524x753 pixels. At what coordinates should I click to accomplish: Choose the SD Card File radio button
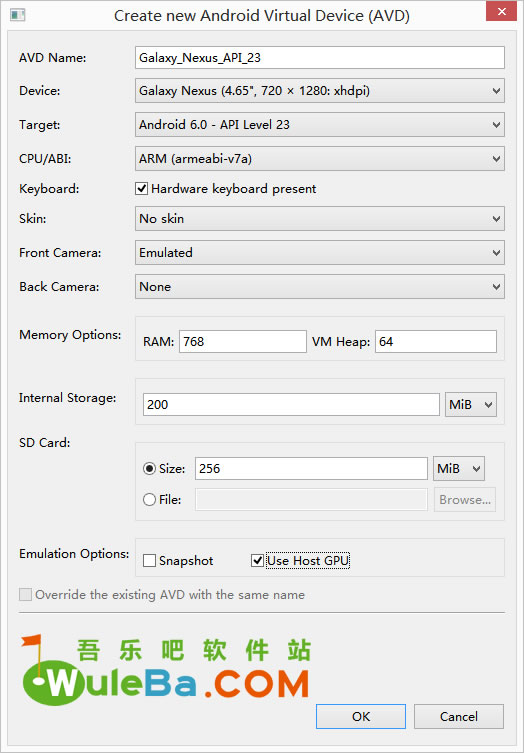(x=149, y=500)
